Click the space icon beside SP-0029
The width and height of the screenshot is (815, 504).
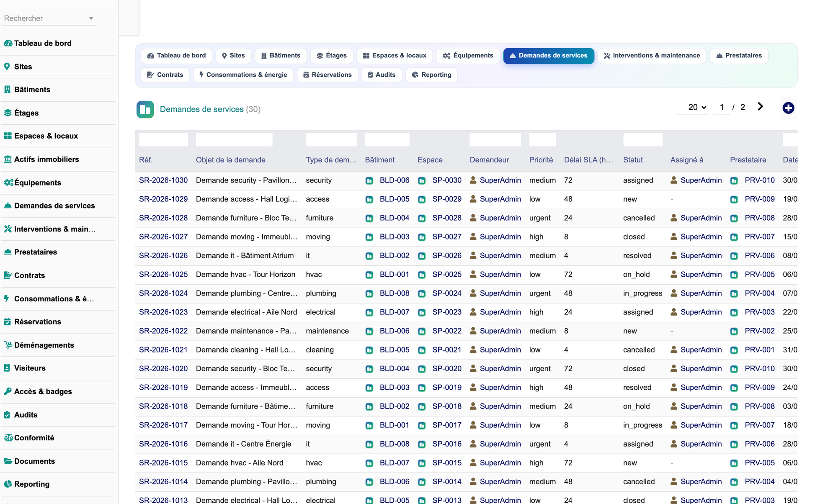pos(422,199)
